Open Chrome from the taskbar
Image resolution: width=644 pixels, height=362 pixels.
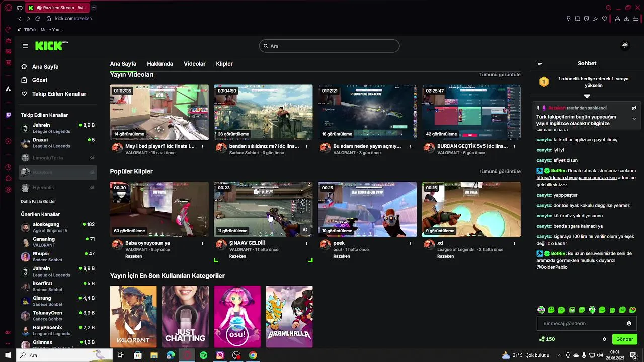point(253,355)
